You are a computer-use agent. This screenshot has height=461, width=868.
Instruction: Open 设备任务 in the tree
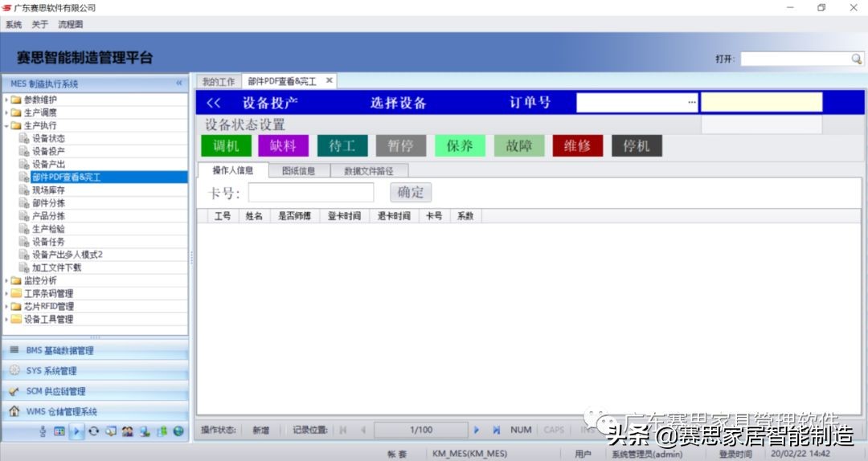(49, 242)
